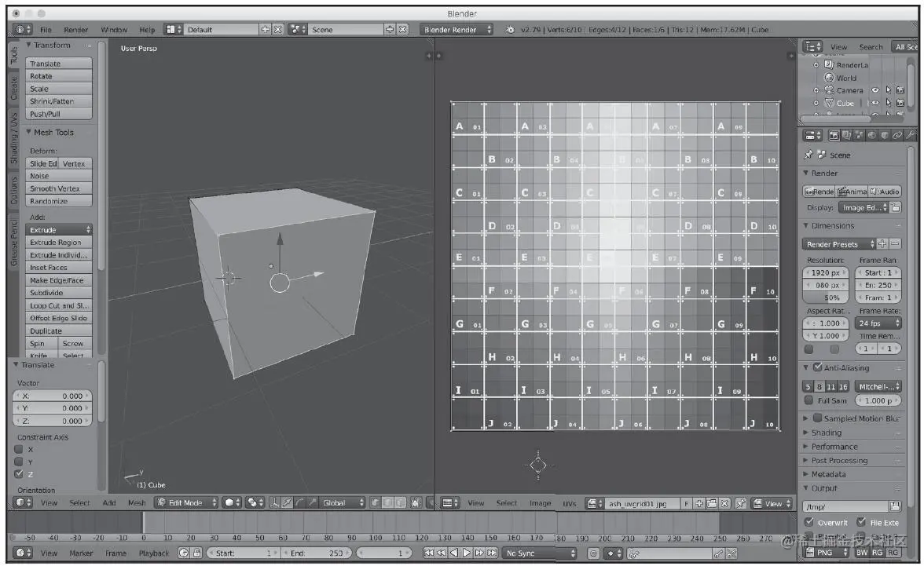This screenshot has height=566, width=924.
Task: Expand the Shading panel
Action: tap(826, 433)
